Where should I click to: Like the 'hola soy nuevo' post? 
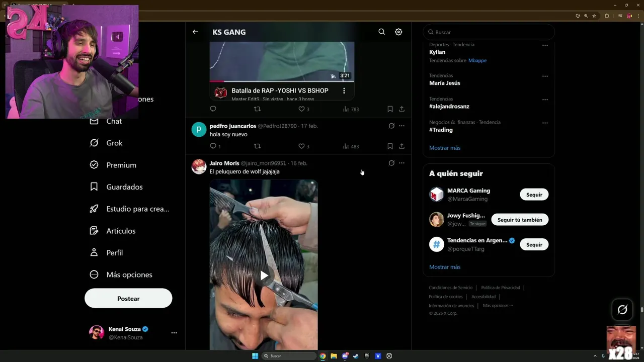pos(304,146)
